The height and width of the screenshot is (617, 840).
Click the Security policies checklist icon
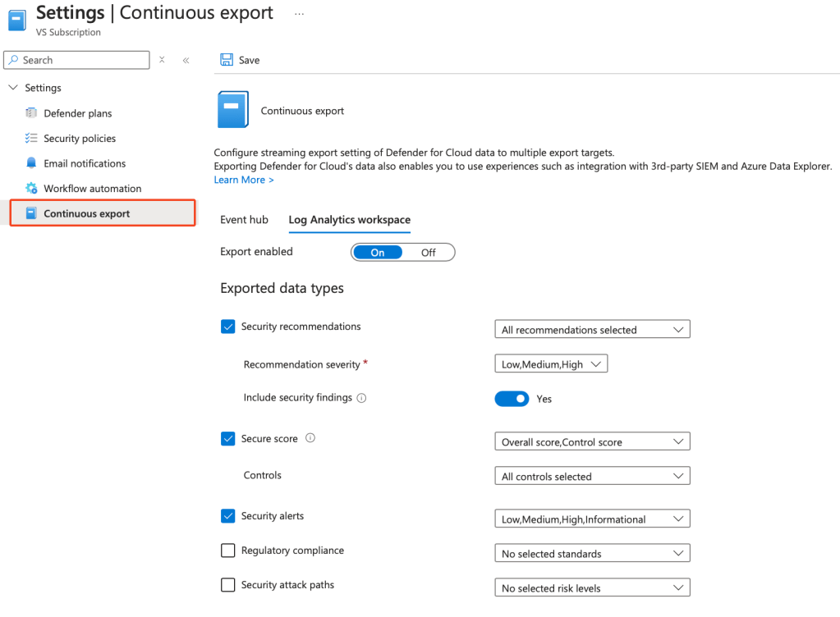point(31,139)
